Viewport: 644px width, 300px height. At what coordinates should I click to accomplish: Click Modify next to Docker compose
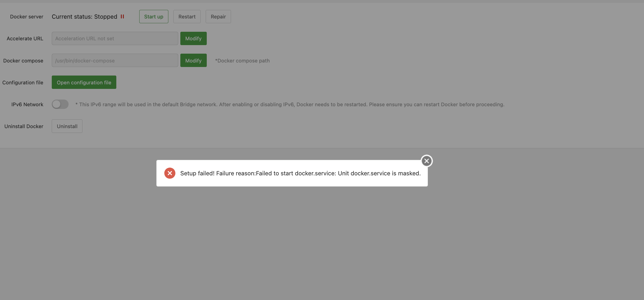[x=193, y=61]
